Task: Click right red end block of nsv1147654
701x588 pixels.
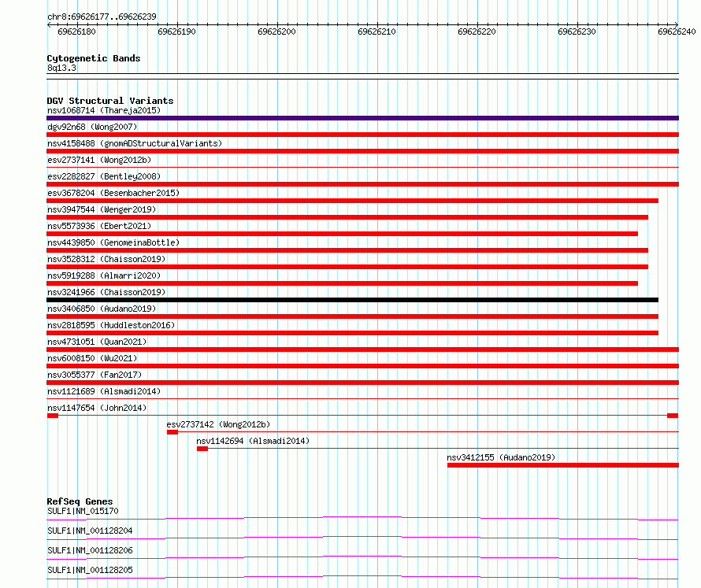Action: 673,416
